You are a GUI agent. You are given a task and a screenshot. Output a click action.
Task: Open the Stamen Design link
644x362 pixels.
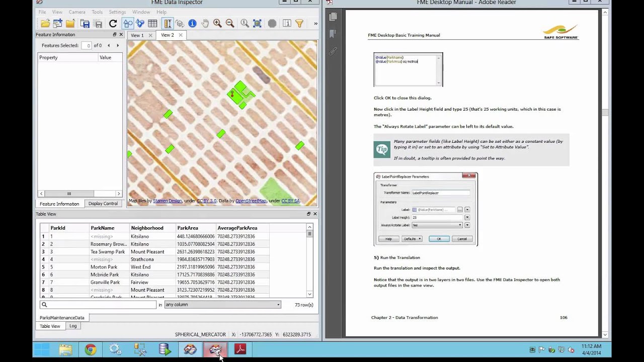click(167, 201)
